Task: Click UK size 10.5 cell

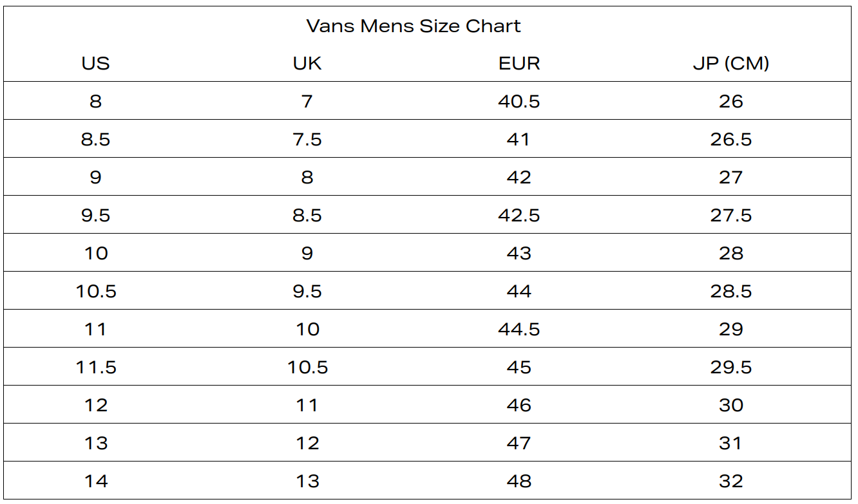Action: point(307,367)
